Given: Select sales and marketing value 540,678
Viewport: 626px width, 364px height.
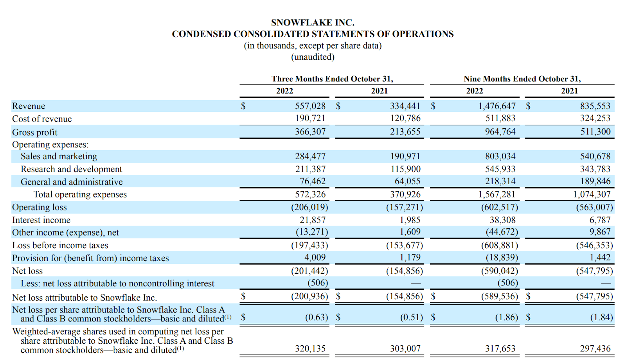Looking at the screenshot, I should [x=595, y=156].
